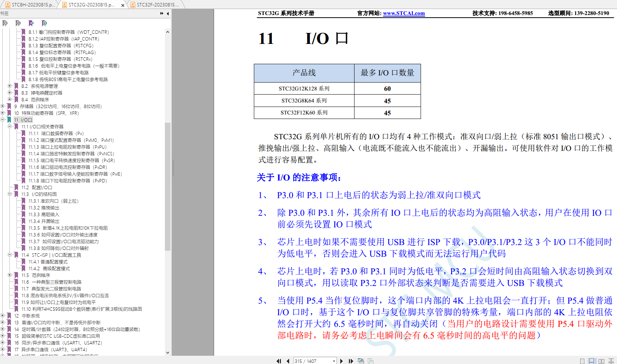Select bookmark 11.2 配置I/O口
The height and width of the screenshot is (364, 617).
click(x=37, y=188)
